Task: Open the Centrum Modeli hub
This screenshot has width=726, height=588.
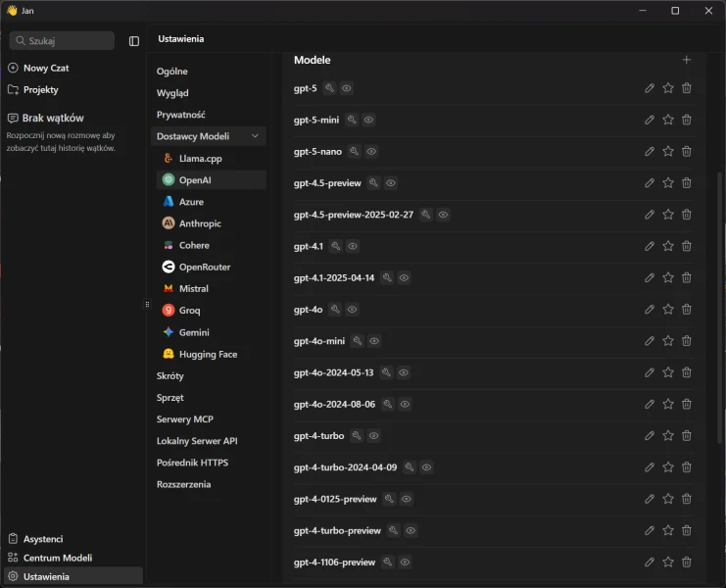Action: pos(57,558)
